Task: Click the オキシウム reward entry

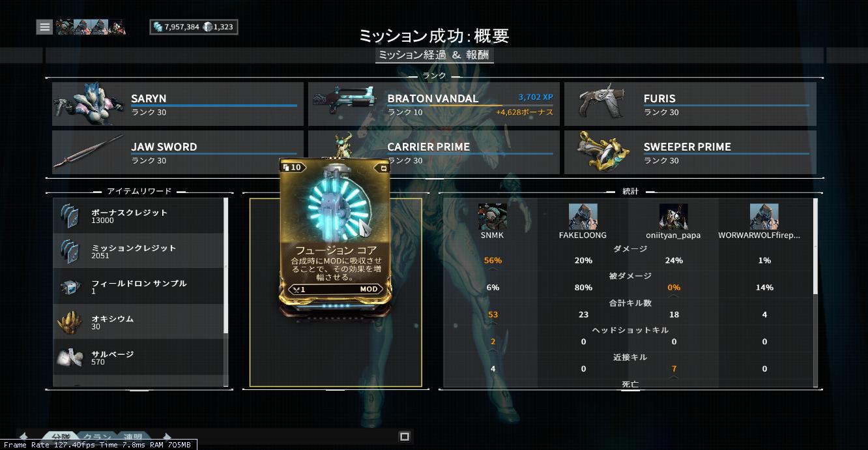Action: 138,322
